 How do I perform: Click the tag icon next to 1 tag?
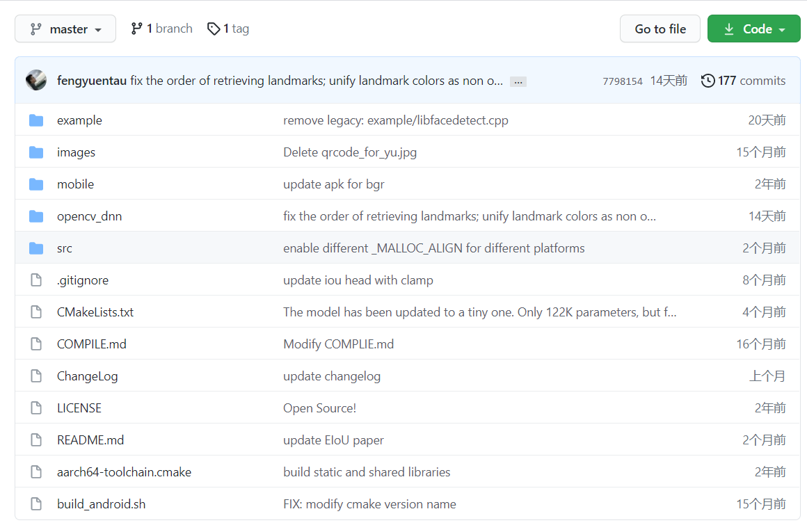point(214,29)
